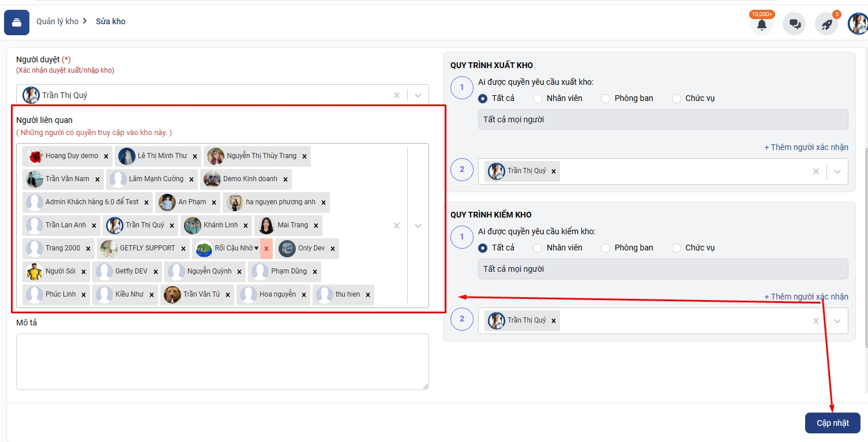
Task: Remove Người Sói tag
Action: point(84,272)
